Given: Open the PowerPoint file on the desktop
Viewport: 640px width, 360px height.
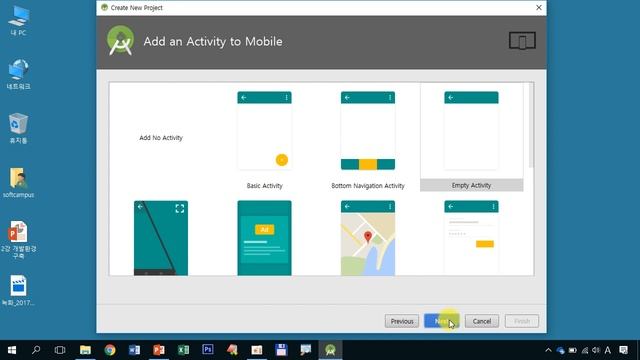Looking at the screenshot, I should pyautogui.click(x=18, y=240).
